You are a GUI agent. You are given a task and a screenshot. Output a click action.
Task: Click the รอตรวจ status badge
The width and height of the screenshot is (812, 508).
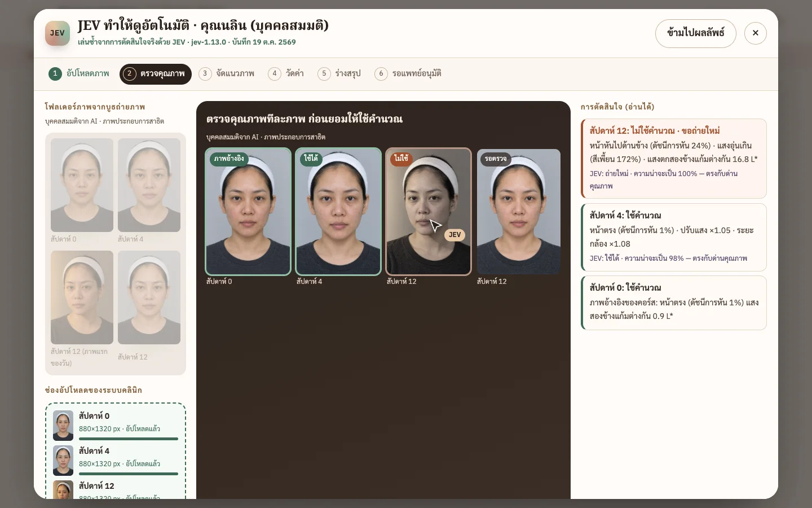pyautogui.click(x=496, y=159)
